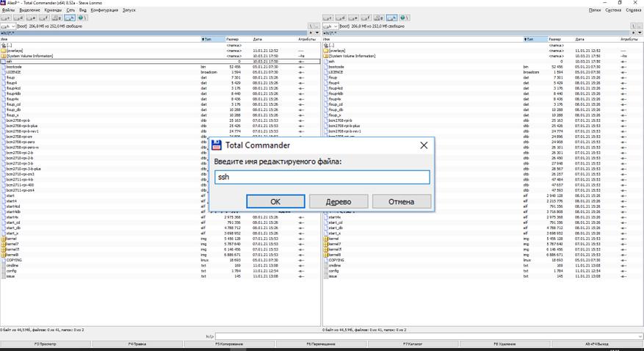Image resolution: width=644 pixels, height=351 pixels.
Task: Open network neighborhood in right panel
Action: coord(404,18)
